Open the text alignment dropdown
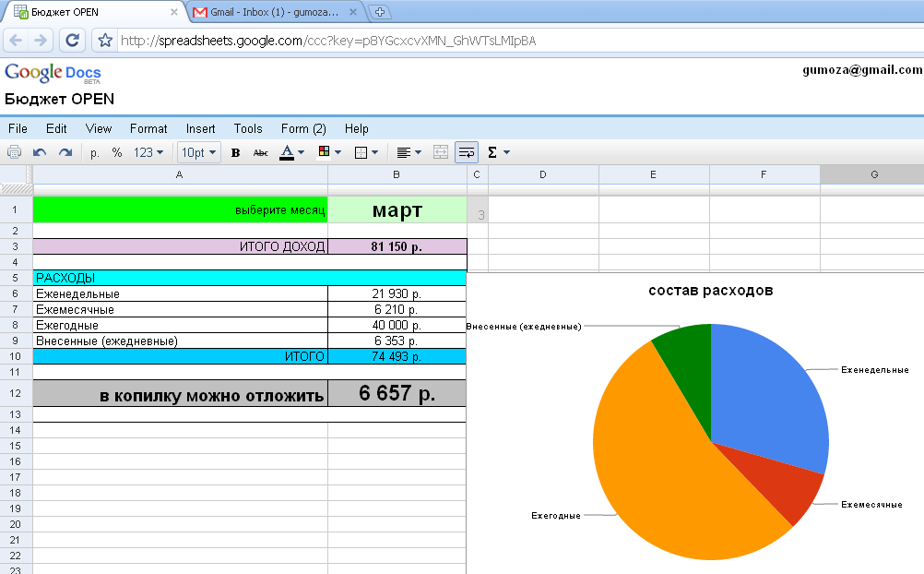Screen dimensions: 924x574 [x=409, y=152]
